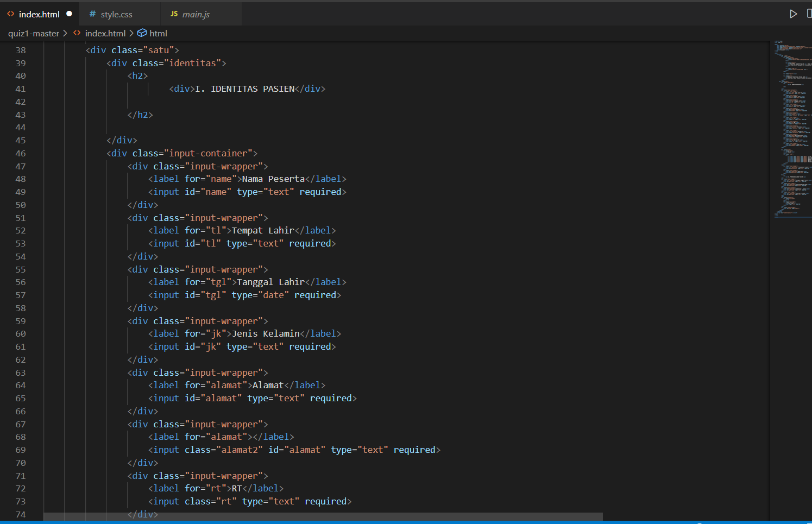Place cursor in "I. IDENTITAS PASIEN" text
The width and height of the screenshot is (812, 524).
(x=245, y=89)
